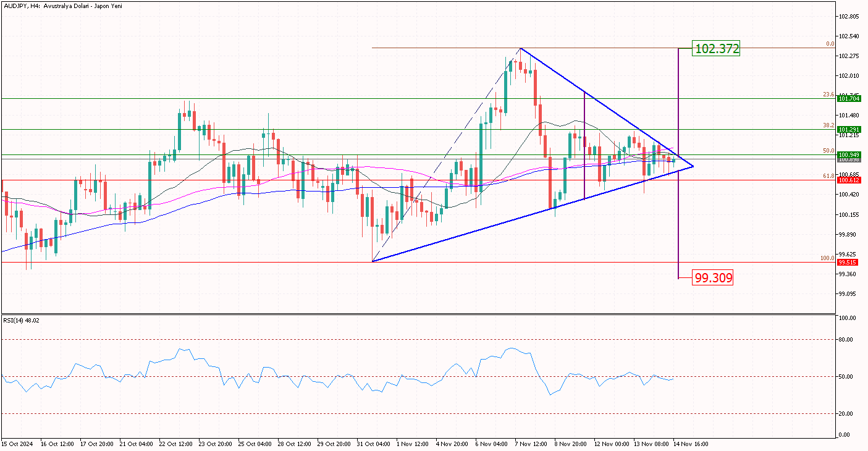Select the short purple vertical line inside triangle

(584, 145)
